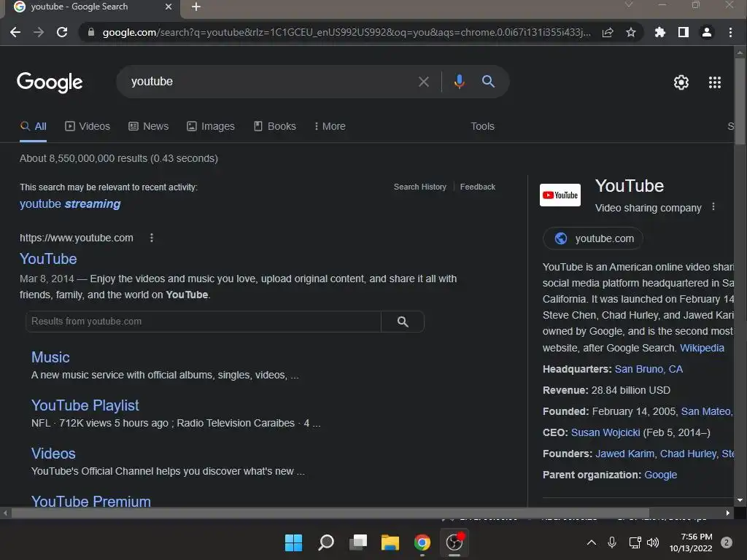
Task: Open File Explorer from taskbar
Action: point(390,542)
